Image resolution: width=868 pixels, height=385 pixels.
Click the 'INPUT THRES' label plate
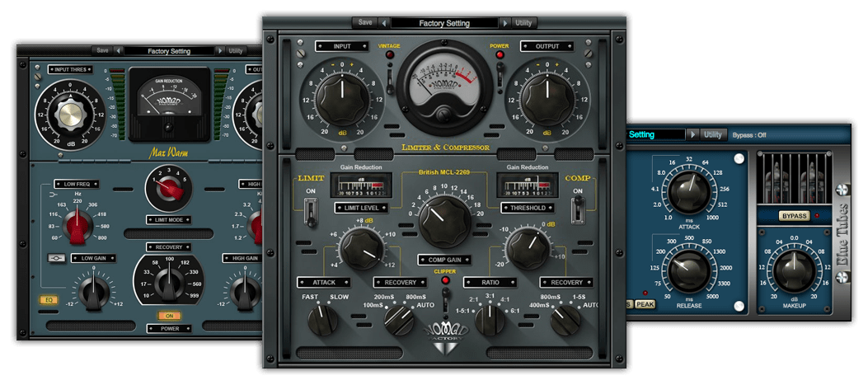pos(70,70)
